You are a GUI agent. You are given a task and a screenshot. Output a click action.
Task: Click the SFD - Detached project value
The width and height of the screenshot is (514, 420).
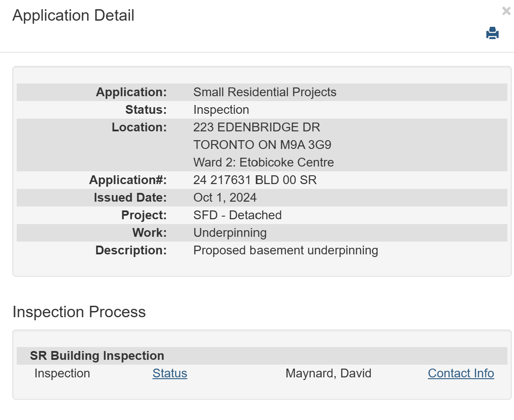pyautogui.click(x=237, y=215)
